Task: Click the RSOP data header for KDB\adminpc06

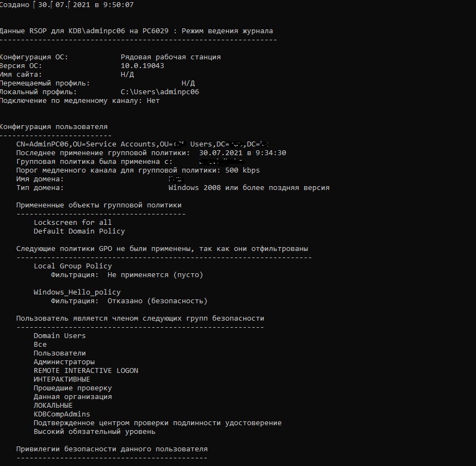Action: 137,31
